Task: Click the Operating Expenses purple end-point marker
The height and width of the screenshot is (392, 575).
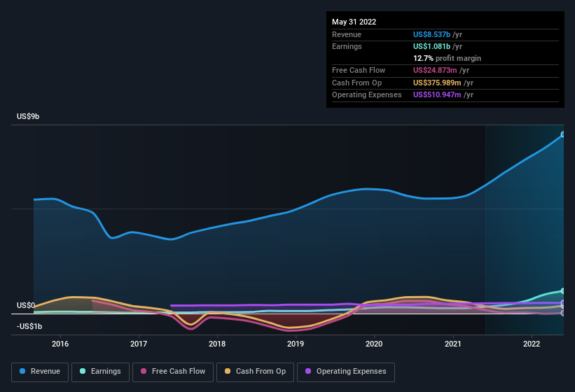Action: pyautogui.click(x=563, y=303)
